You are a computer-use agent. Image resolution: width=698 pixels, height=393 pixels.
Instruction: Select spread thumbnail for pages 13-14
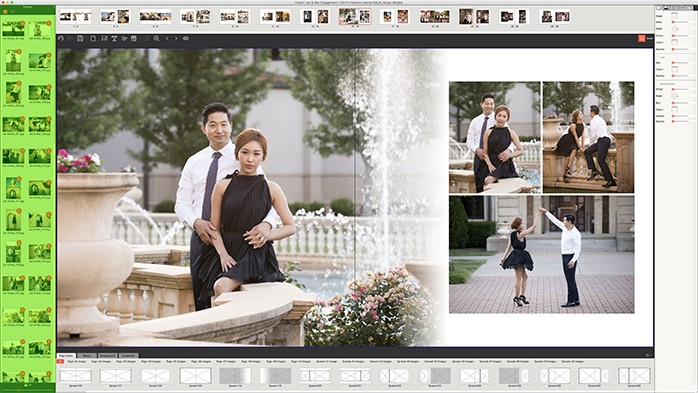pyautogui.click(x=315, y=17)
